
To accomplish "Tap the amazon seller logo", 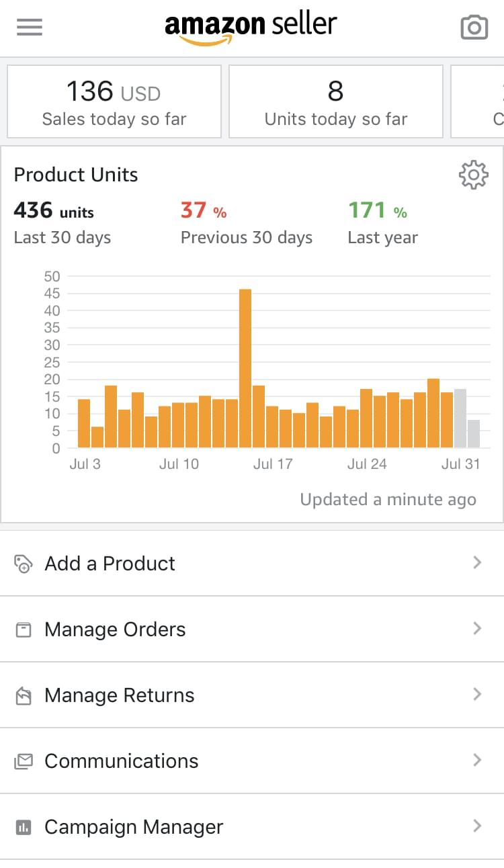I will pyautogui.click(x=251, y=28).
